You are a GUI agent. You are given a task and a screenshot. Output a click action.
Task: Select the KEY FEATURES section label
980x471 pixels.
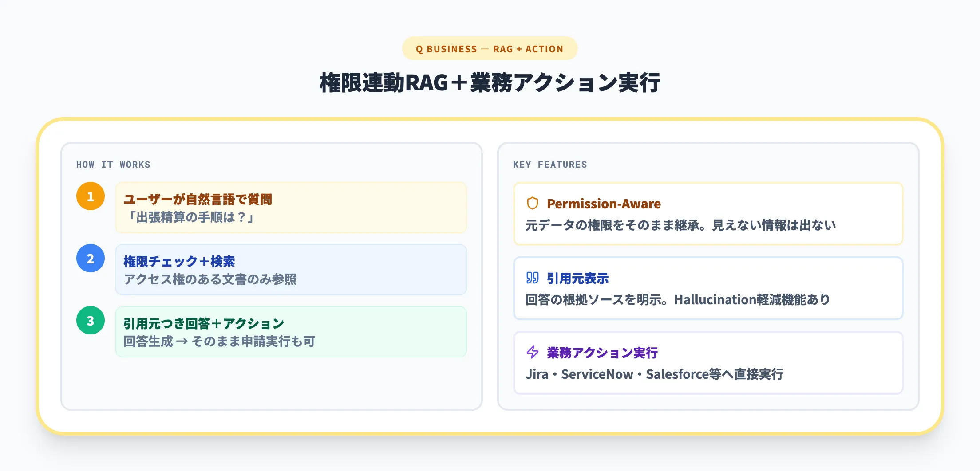pyautogui.click(x=550, y=164)
